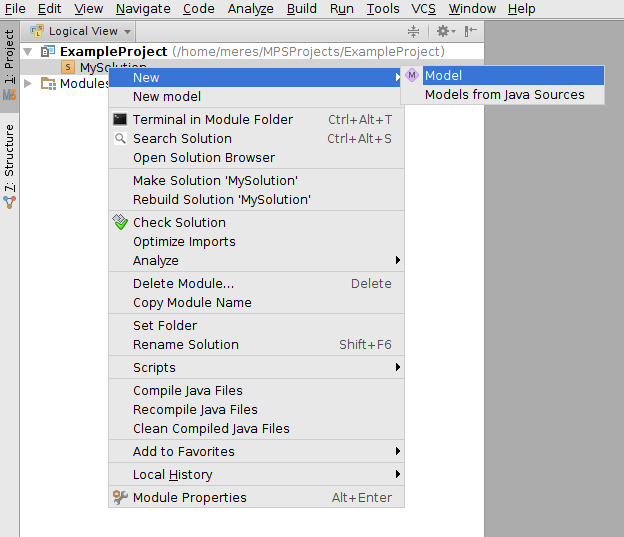Choose Copy Module Name
The height and width of the screenshot is (537, 624).
pos(256,303)
